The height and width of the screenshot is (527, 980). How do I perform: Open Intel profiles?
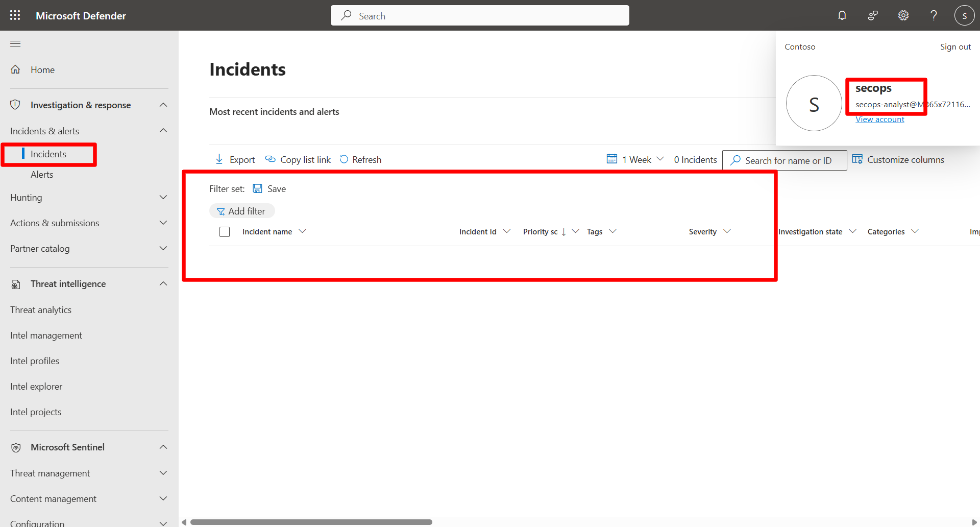tap(35, 361)
